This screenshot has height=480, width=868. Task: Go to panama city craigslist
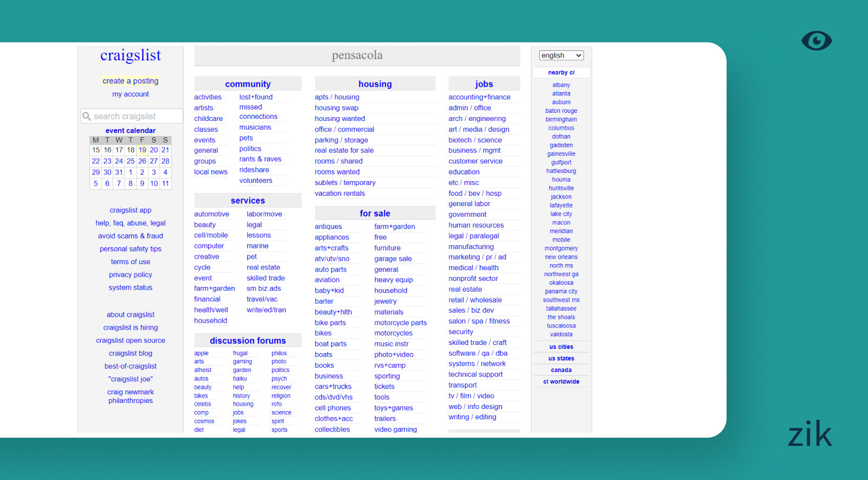[561, 291]
